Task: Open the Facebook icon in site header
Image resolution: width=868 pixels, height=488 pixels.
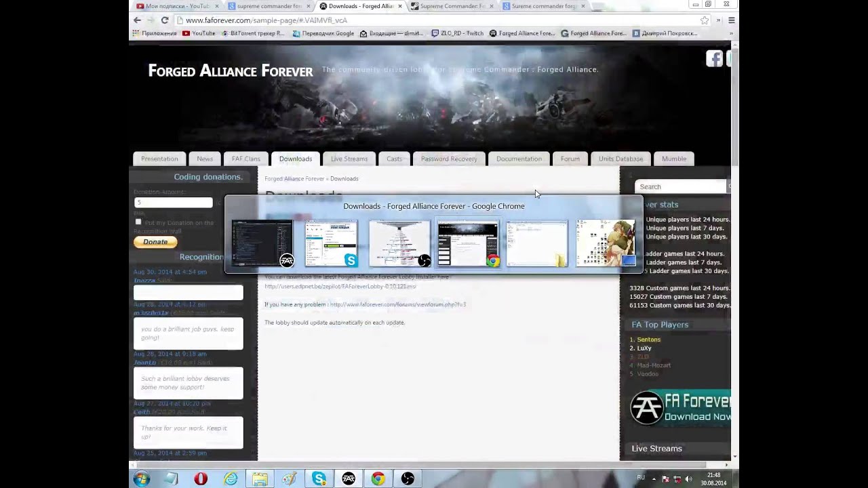Action: pyautogui.click(x=714, y=59)
